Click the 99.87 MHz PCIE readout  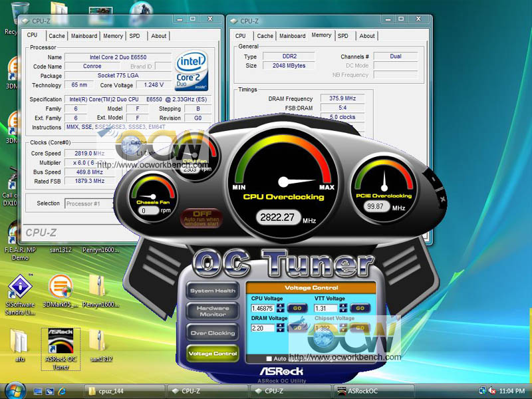tap(376, 206)
